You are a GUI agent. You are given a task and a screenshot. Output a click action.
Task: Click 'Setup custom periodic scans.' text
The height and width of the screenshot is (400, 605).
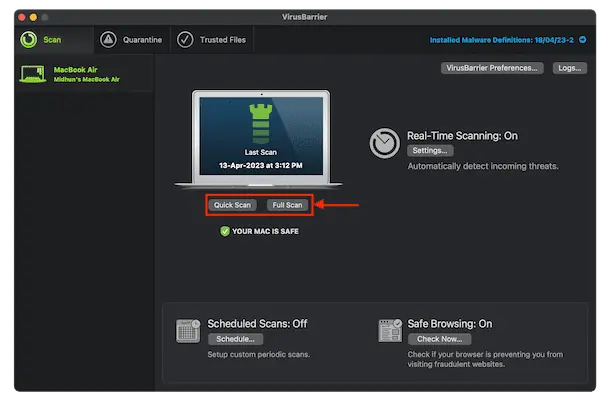coord(259,354)
